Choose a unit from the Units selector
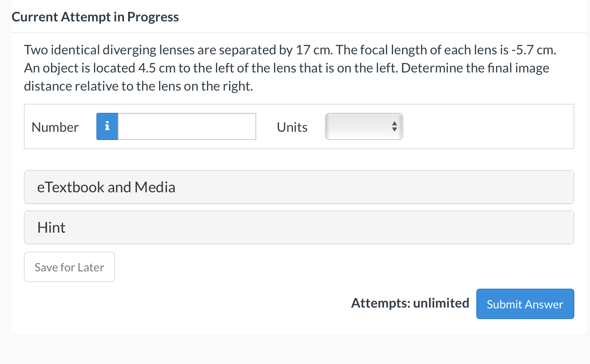 point(364,126)
